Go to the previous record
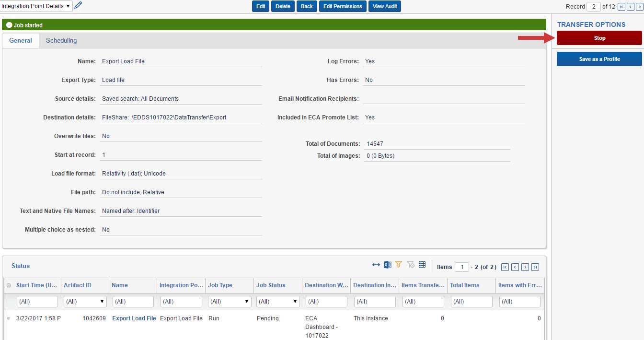The width and height of the screenshot is (644, 340). coord(631,7)
